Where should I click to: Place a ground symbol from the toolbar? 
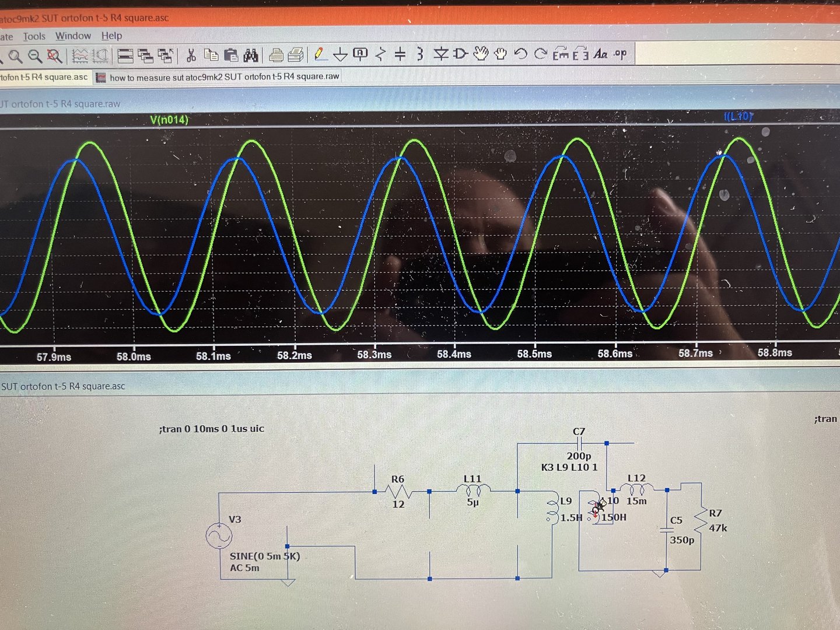tap(340, 55)
